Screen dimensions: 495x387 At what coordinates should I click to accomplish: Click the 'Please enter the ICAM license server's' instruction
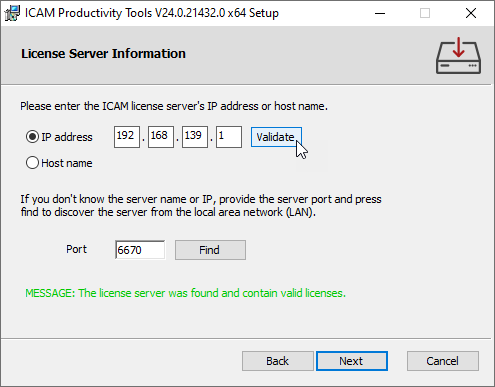[174, 106]
